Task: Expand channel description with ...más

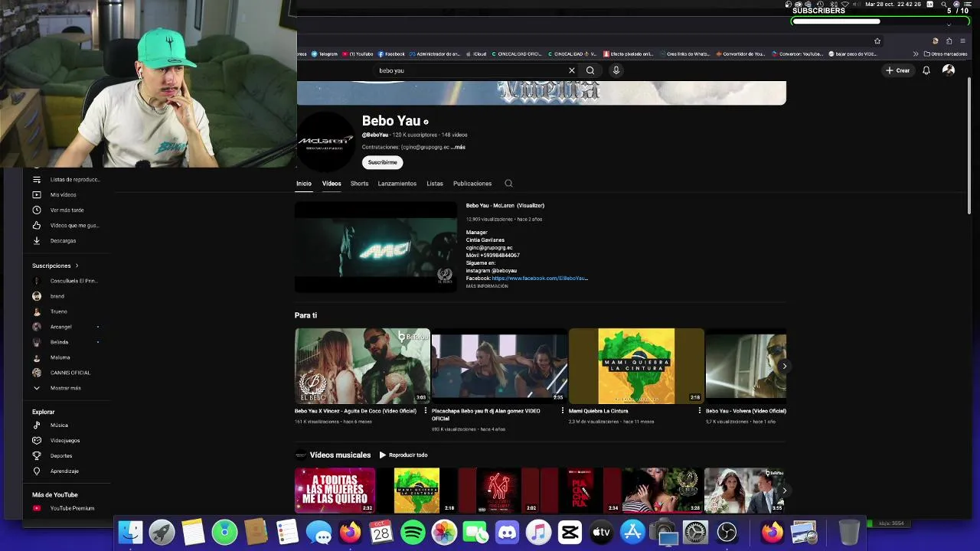Action: tap(458, 147)
